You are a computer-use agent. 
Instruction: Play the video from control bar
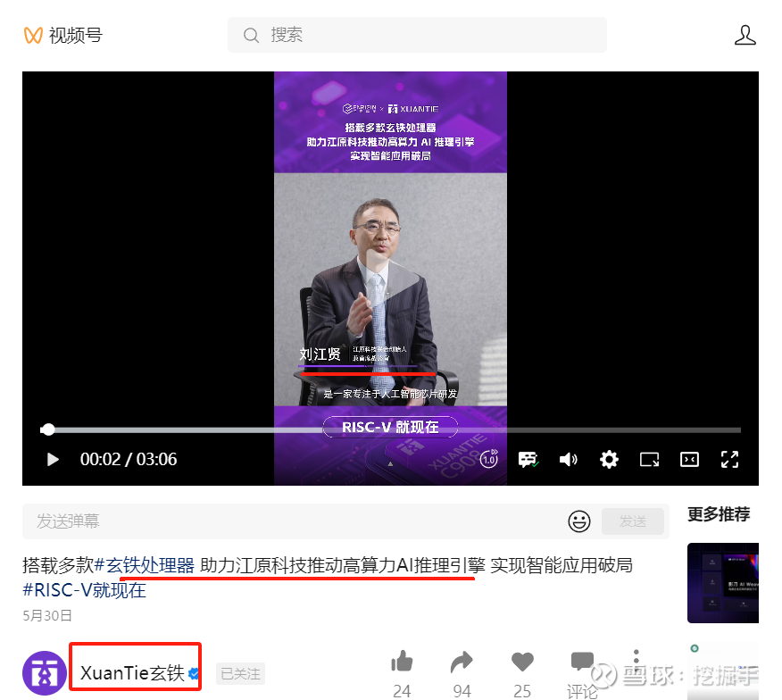[x=53, y=459]
